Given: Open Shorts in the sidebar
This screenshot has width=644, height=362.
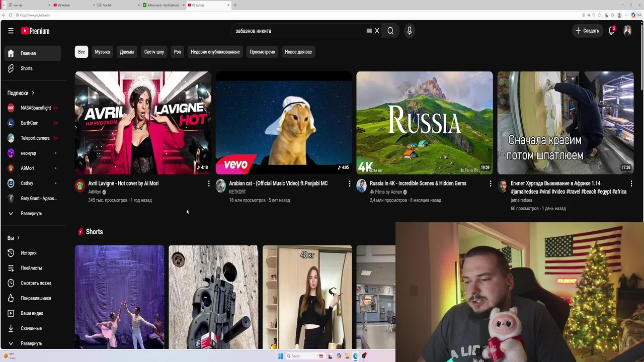Looking at the screenshot, I should (33, 68).
